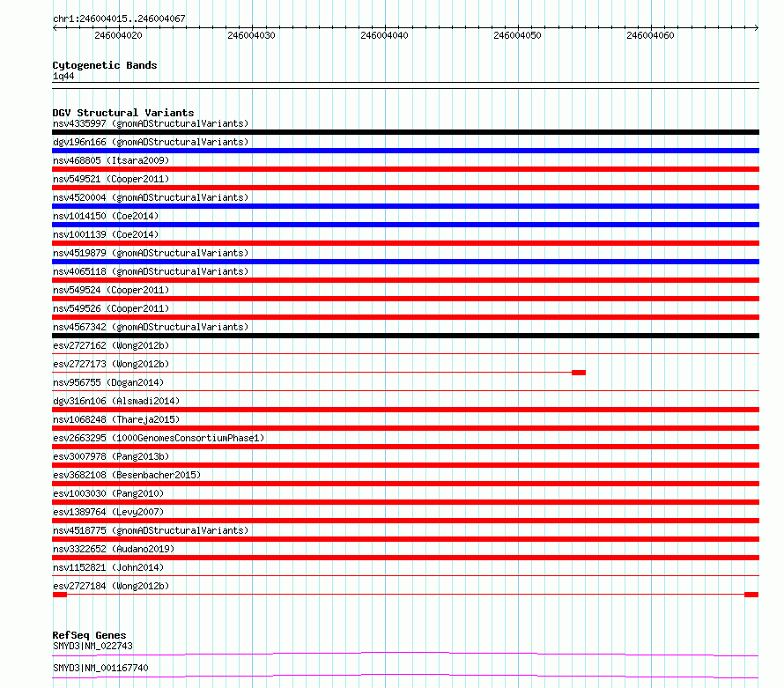Click the chr1:246004015..246004067 region label
Viewport: 784px width, 688px height.
tap(119, 18)
